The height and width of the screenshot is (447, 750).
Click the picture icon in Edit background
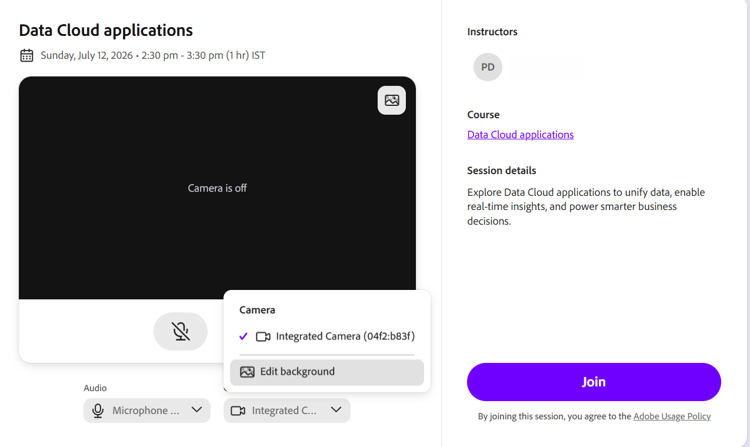pyautogui.click(x=247, y=372)
